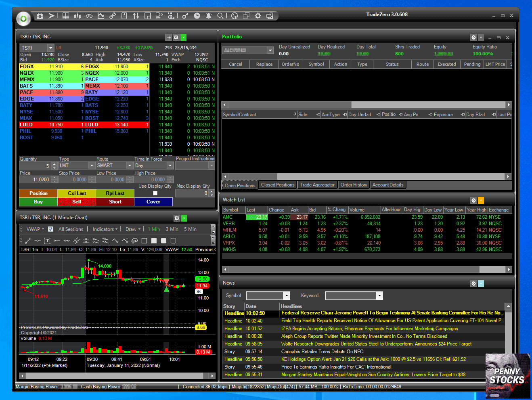The image size is (532, 400).
Task: Click the blue Cover button
Action: click(153, 201)
